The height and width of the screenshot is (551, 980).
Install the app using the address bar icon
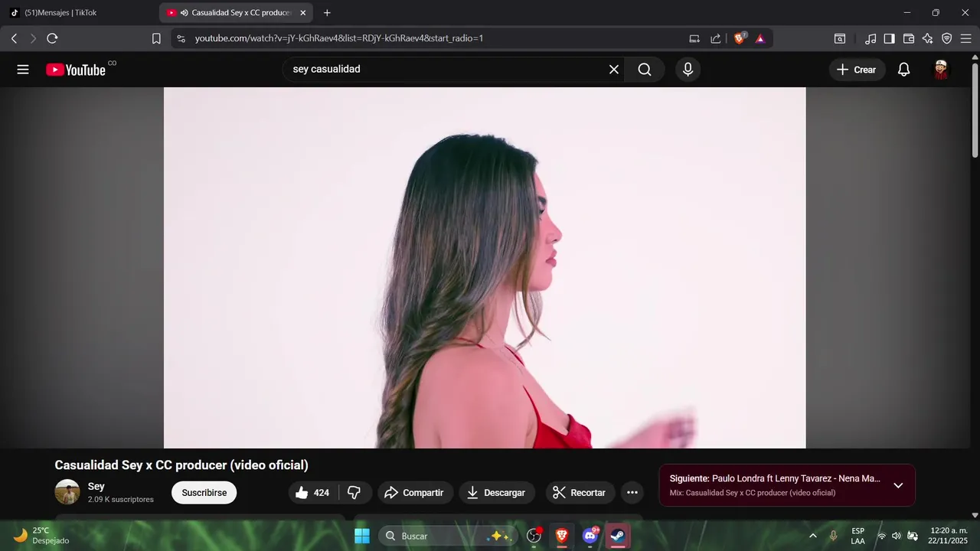(x=694, y=38)
